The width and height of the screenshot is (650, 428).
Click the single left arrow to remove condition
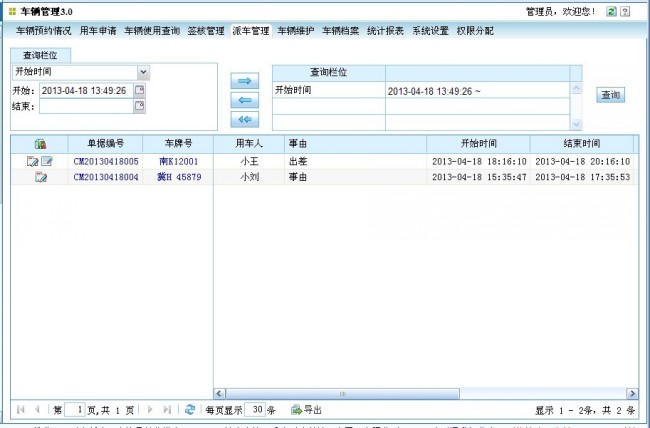pos(242,100)
